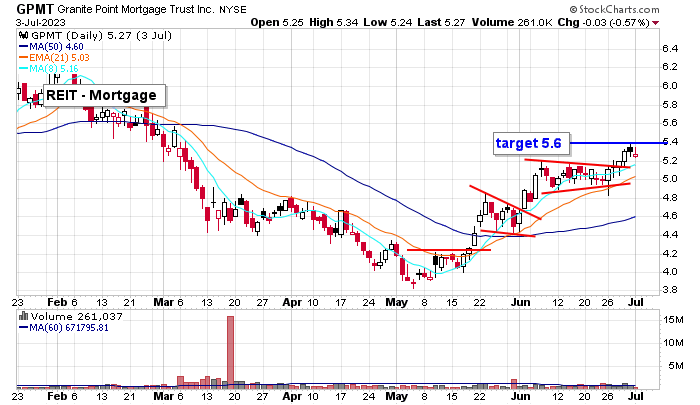Viewport: 700px width, 405px height.
Task: Click the 'Mar' label on upper date axis
Action: (163, 302)
